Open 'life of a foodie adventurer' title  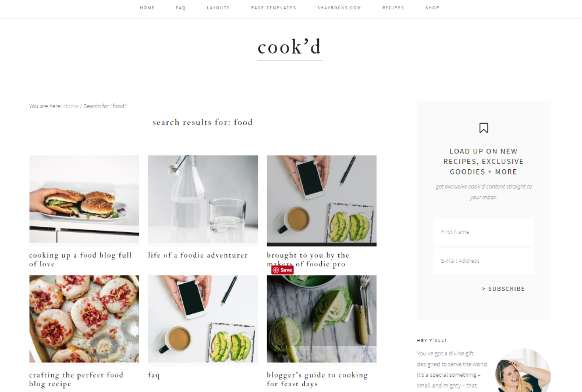point(198,255)
